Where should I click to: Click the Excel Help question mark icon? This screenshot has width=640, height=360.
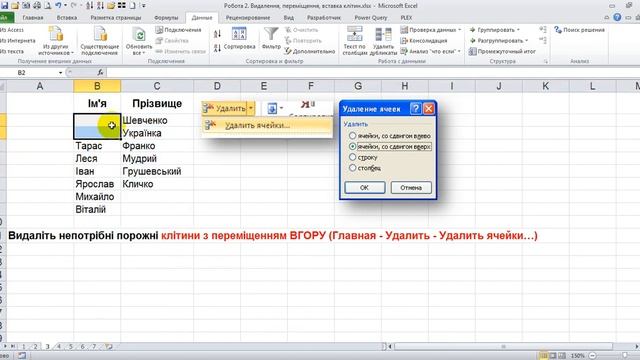tap(617, 17)
